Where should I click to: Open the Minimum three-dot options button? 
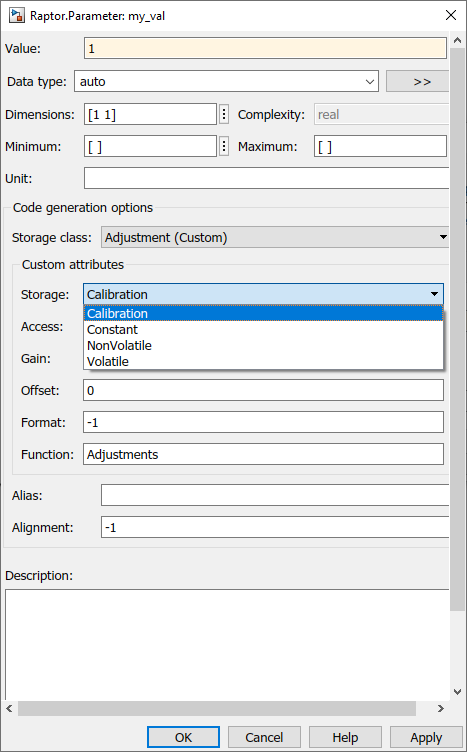(223, 146)
